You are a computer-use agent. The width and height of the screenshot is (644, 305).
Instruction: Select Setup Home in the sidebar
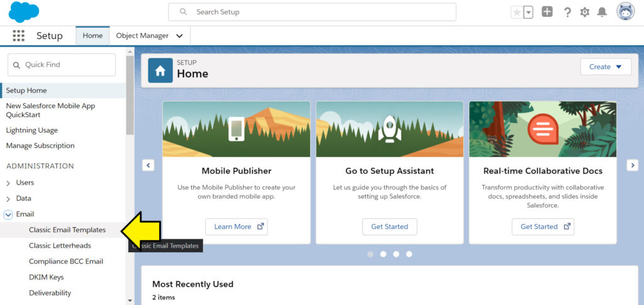63,91
